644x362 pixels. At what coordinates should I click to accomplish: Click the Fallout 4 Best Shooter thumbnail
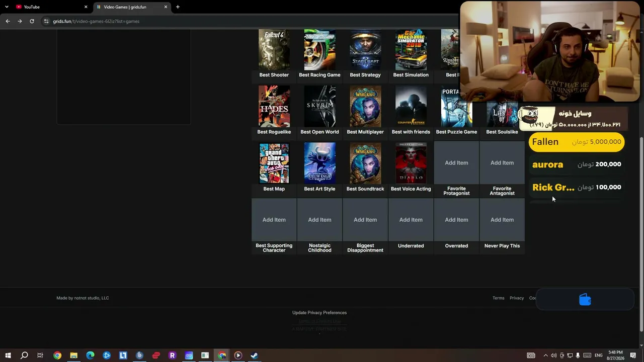(x=274, y=49)
